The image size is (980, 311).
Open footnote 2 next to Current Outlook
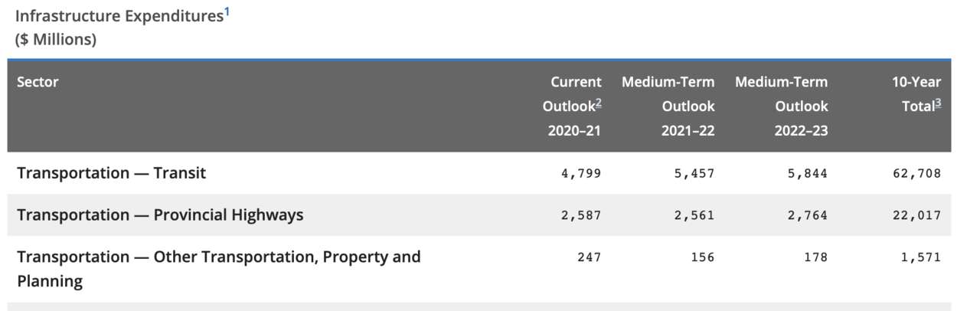(x=599, y=103)
